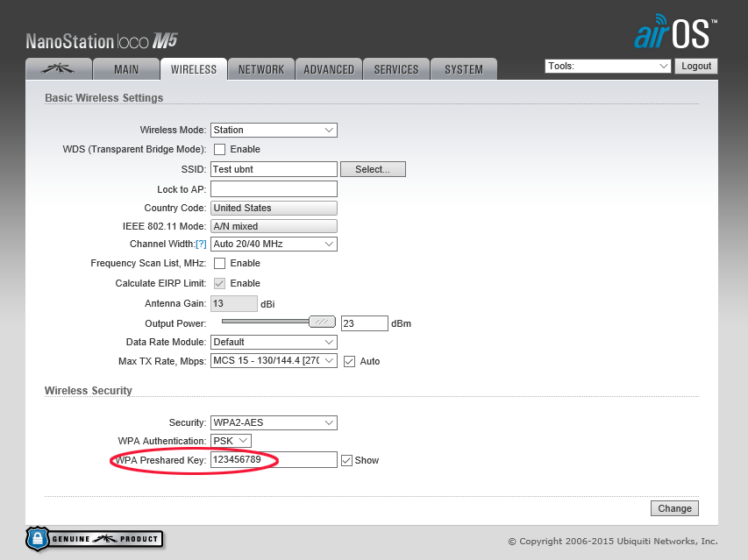Enable the Frequency Scan List checkbox

coord(219,263)
